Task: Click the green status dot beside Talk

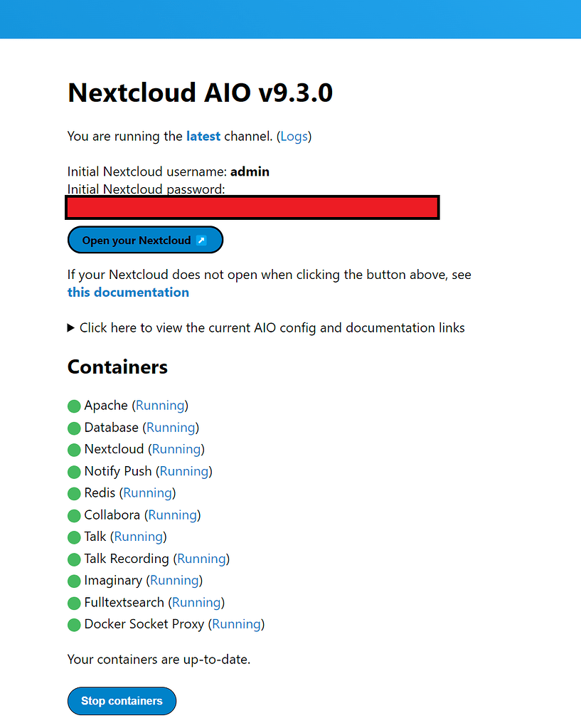Action: (74, 537)
